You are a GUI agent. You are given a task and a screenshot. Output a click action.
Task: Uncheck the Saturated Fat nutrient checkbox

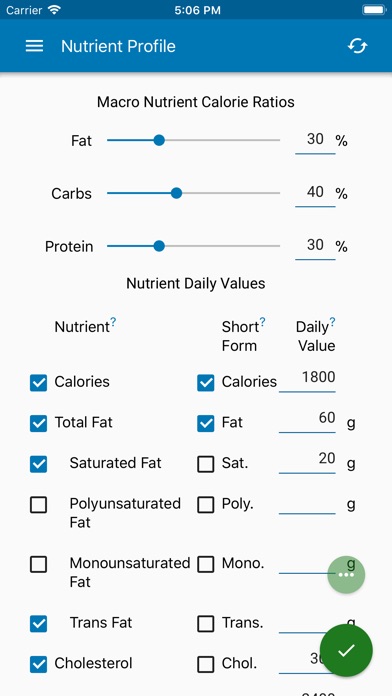point(38,464)
